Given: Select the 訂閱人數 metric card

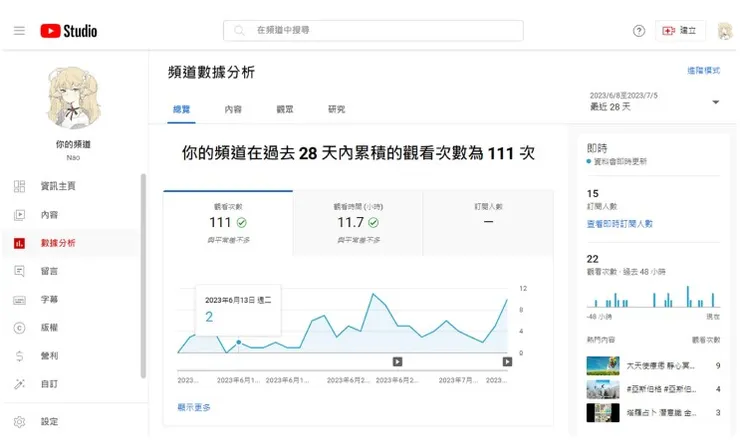Looking at the screenshot, I should (x=488, y=223).
